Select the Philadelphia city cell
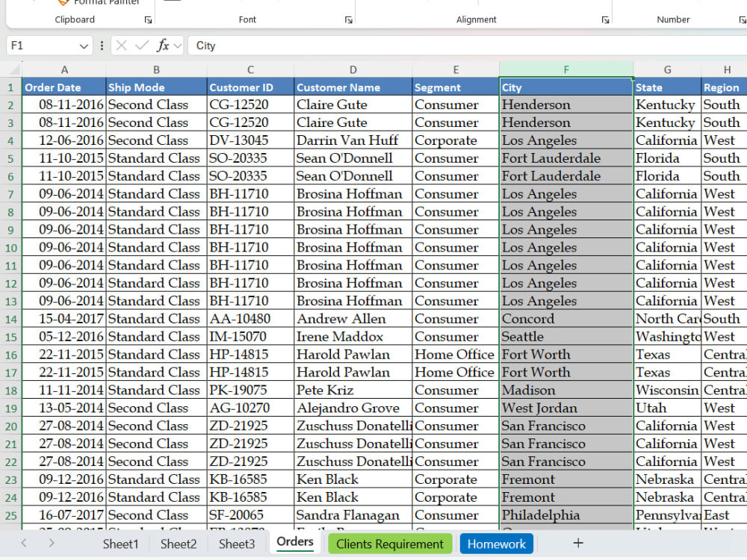This screenshot has height=560, width=747. [x=566, y=515]
